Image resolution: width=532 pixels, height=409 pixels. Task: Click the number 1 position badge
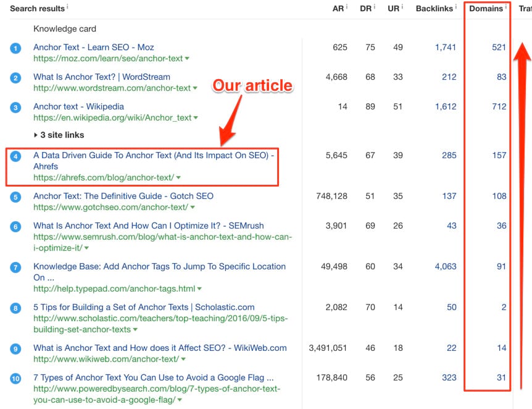coord(15,48)
